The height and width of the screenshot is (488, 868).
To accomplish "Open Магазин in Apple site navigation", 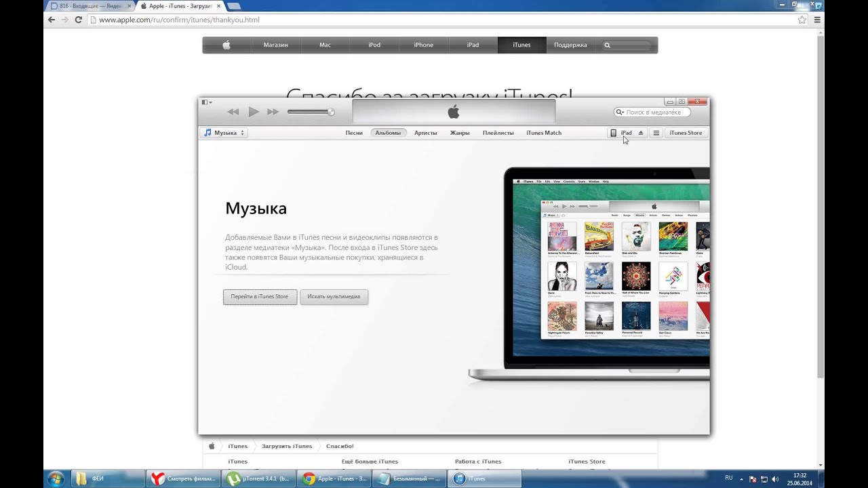I will (x=276, y=45).
